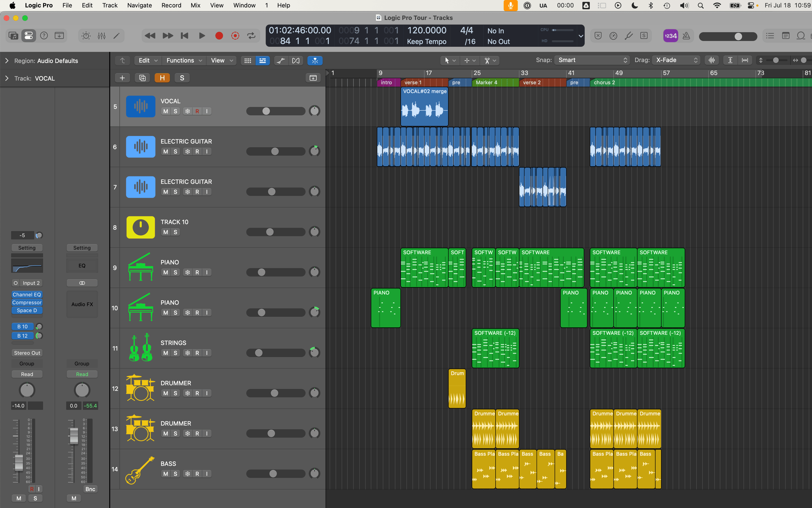Viewport: 812px width, 508px height.
Task: Mute the STRINGS track
Action: 165,353
